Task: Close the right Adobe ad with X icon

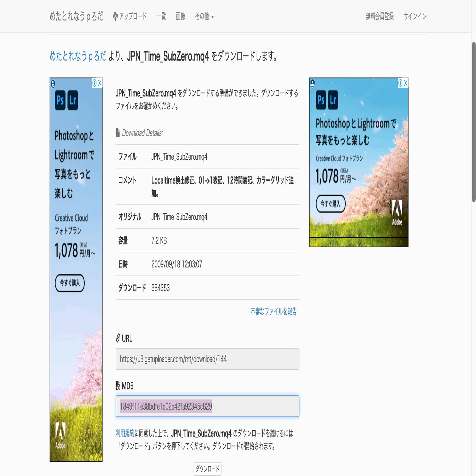Action: click(406, 83)
